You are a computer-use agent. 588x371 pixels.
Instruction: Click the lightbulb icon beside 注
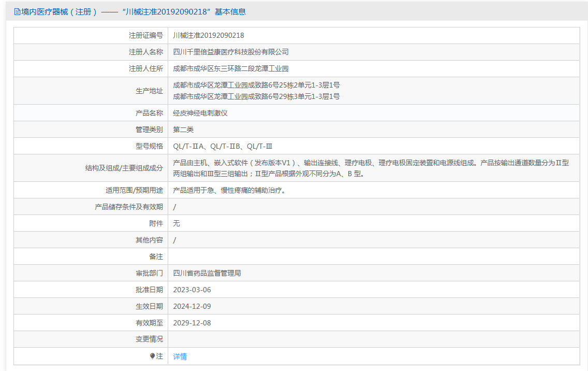pos(152,356)
